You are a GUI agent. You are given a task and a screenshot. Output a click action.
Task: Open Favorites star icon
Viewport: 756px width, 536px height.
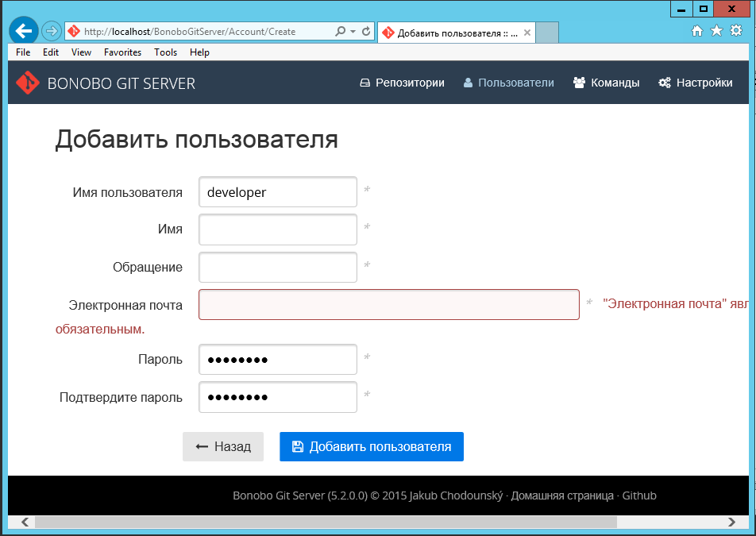[x=716, y=31]
